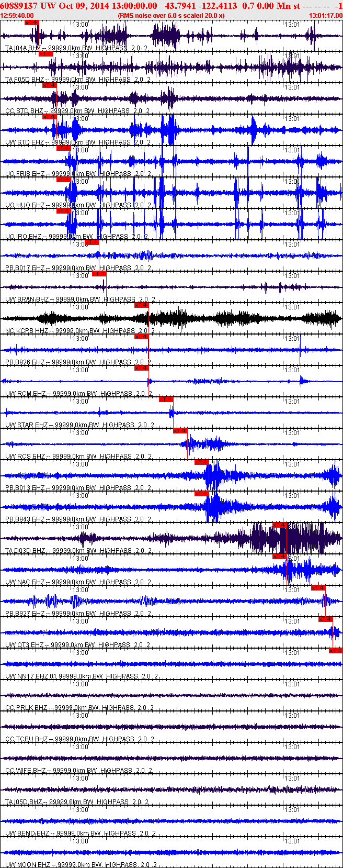Click the "PB B017 EHZ" station label
This screenshot has width=343, height=868.
pyautogui.click(x=25, y=268)
